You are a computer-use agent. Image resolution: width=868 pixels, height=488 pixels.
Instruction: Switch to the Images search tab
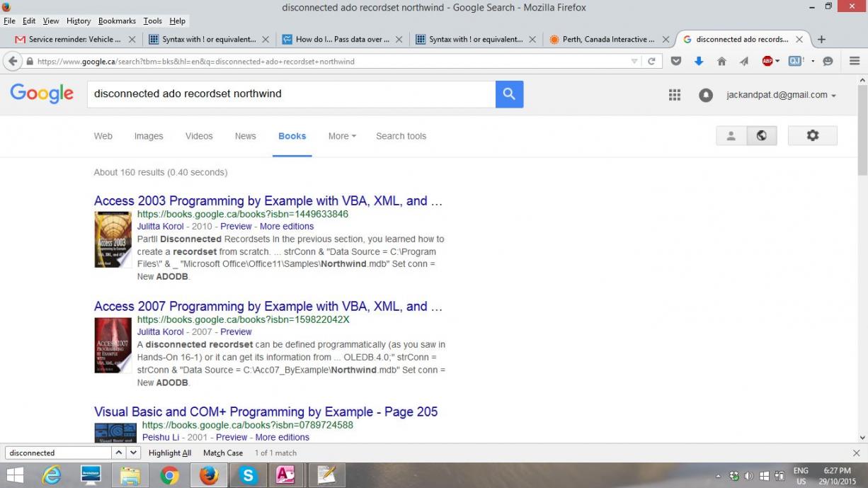[149, 136]
